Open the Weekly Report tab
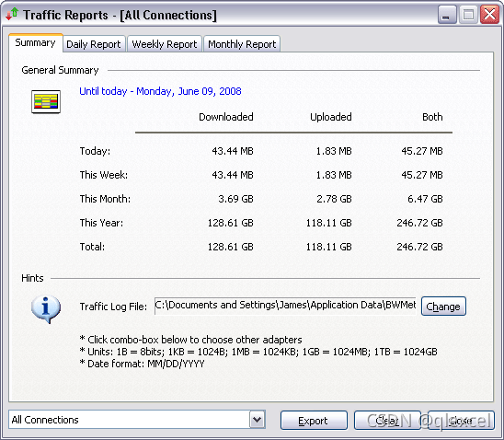The height and width of the screenshot is (440, 504). point(165,44)
